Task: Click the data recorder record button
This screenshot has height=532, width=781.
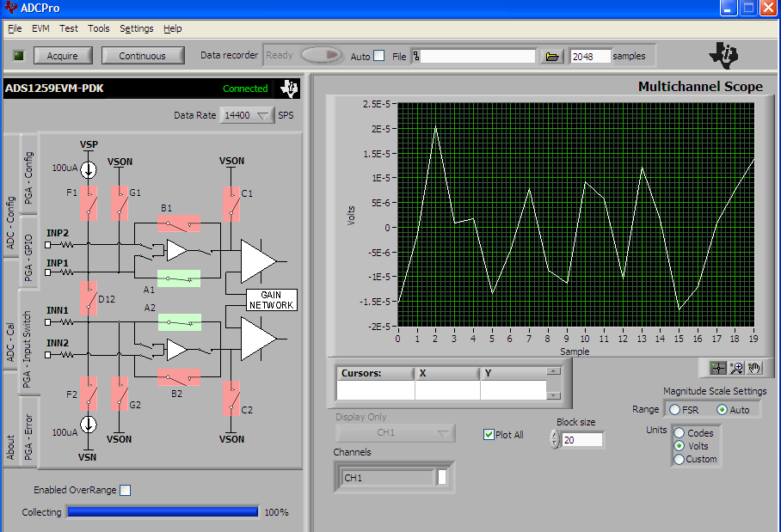Action: coord(322,55)
